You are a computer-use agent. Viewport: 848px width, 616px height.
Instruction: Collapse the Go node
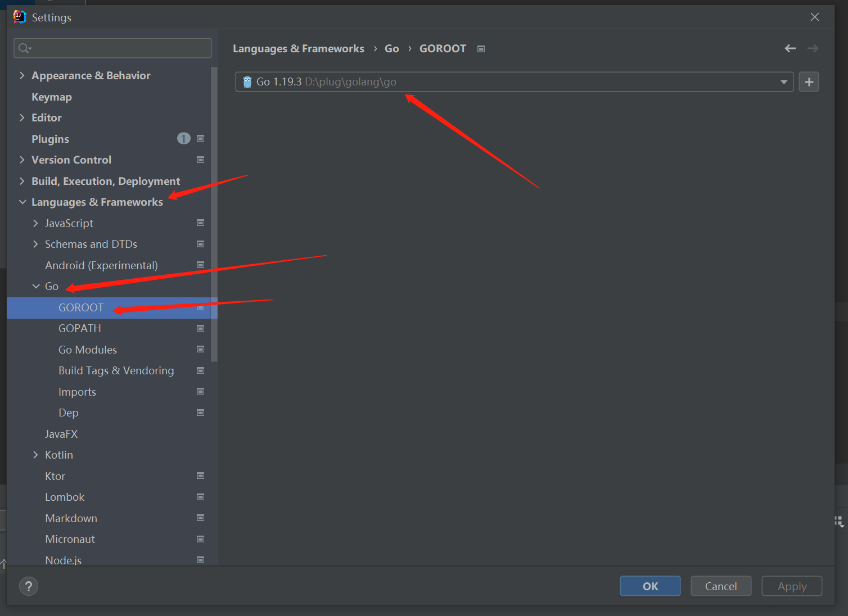(x=36, y=286)
